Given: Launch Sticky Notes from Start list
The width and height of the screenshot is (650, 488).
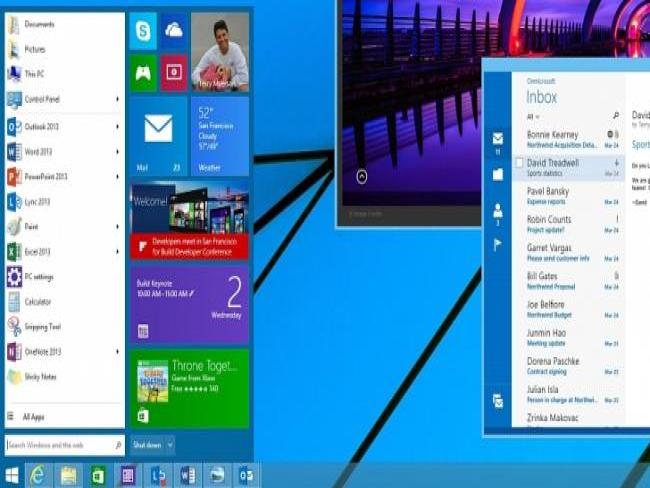Looking at the screenshot, I should pyautogui.click(x=64, y=376).
